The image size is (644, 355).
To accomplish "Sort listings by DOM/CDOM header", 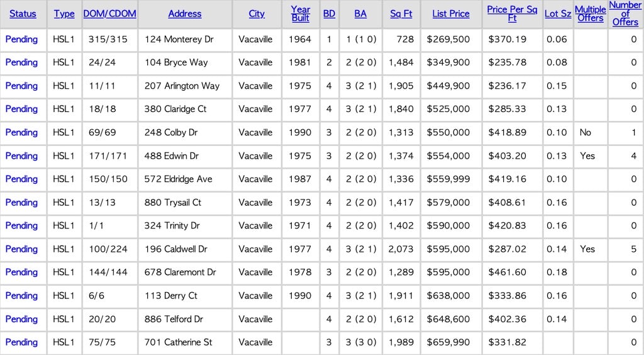I will pyautogui.click(x=110, y=14).
